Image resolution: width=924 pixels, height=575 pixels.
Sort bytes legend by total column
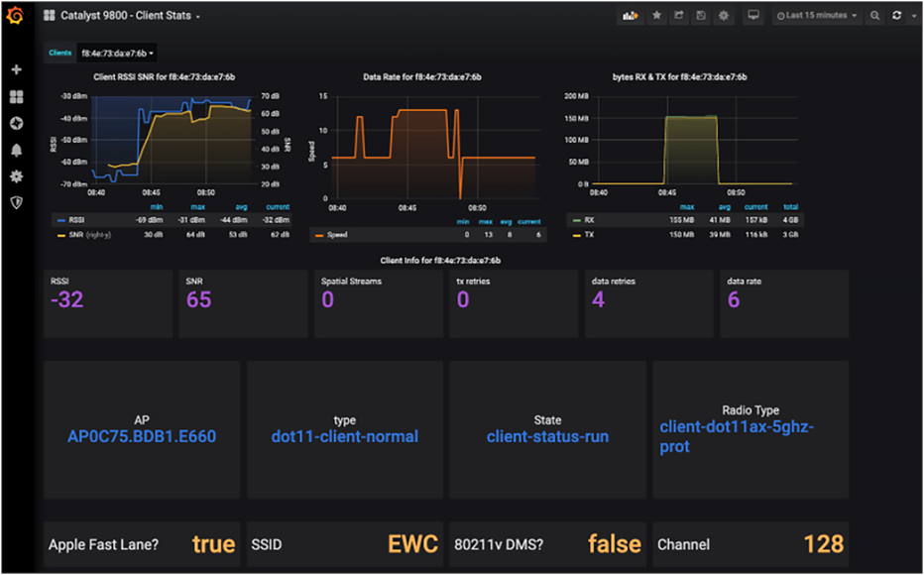[x=790, y=207]
